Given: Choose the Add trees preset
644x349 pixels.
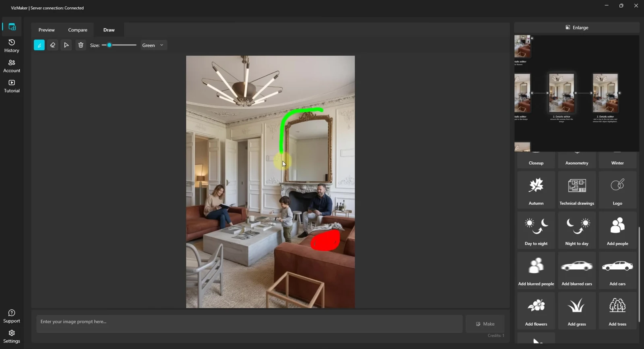Looking at the screenshot, I should (617, 310).
